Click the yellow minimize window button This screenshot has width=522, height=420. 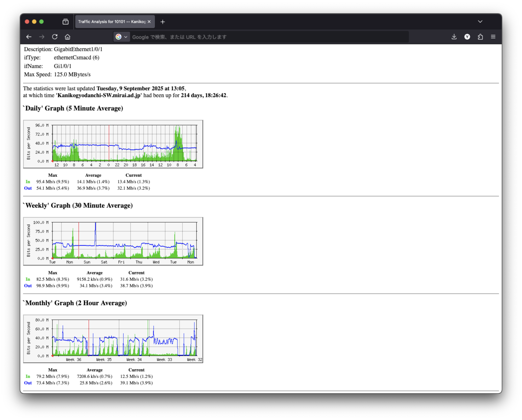[x=34, y=22]
